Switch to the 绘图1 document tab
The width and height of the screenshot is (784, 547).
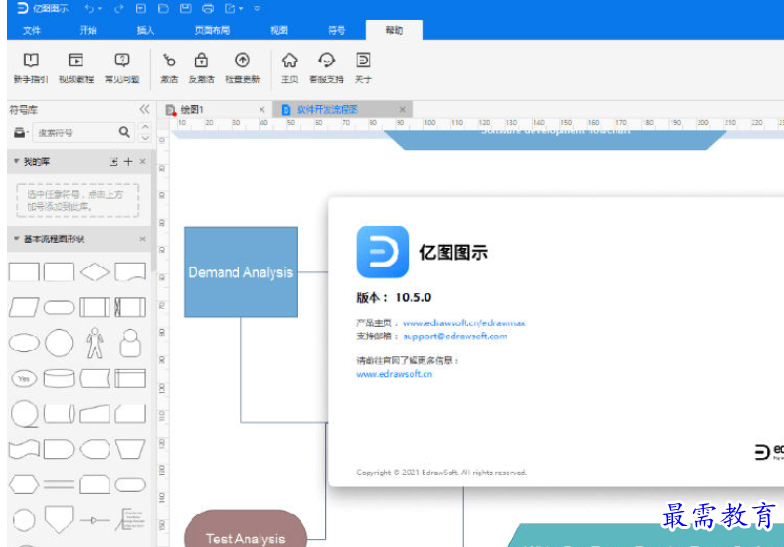point(215,109)
